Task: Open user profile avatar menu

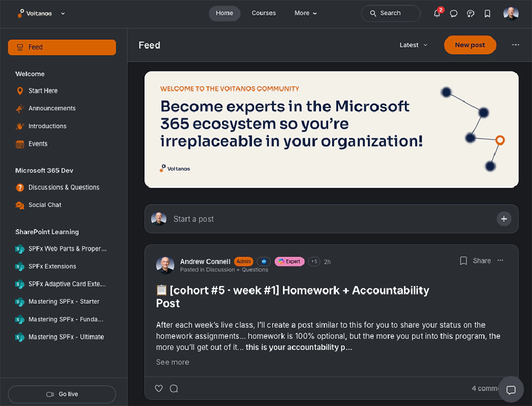Action: (511, 14)
